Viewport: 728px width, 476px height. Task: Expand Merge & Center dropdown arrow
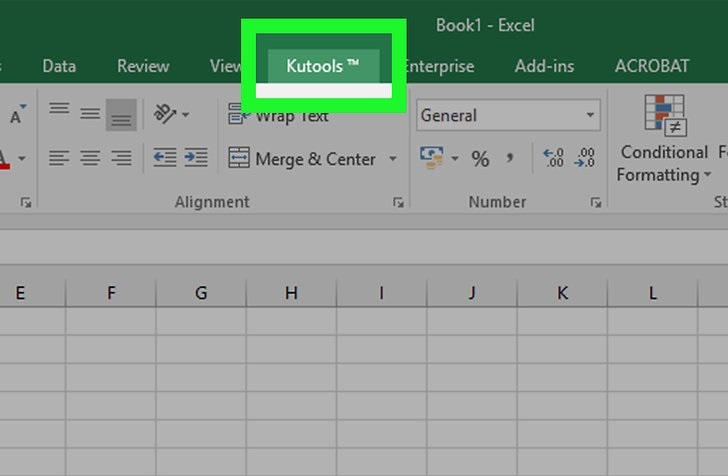tap(393, 159)
